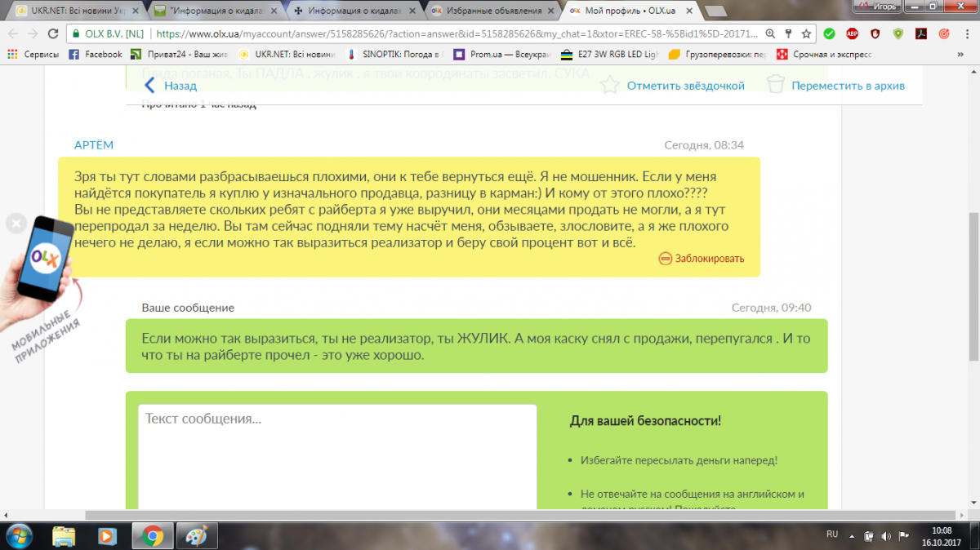Click the Назад back link
The height and width of the screenshot is (550, 980).
[171, 86]
